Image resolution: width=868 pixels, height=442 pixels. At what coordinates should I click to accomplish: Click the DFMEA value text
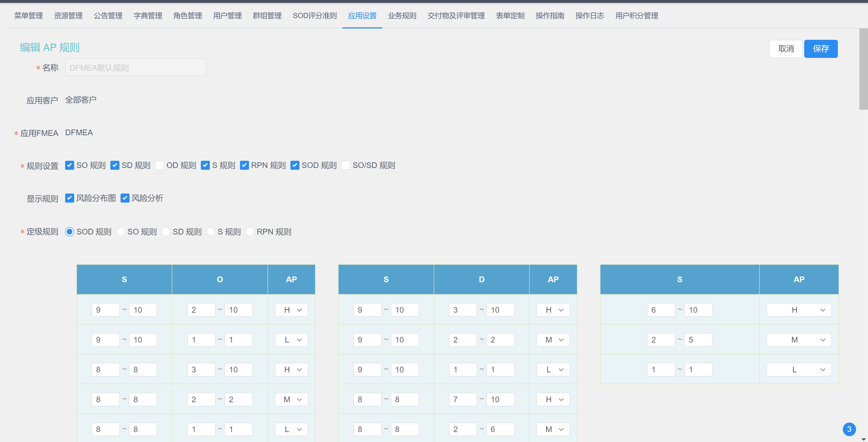click(x=79, y=132)
